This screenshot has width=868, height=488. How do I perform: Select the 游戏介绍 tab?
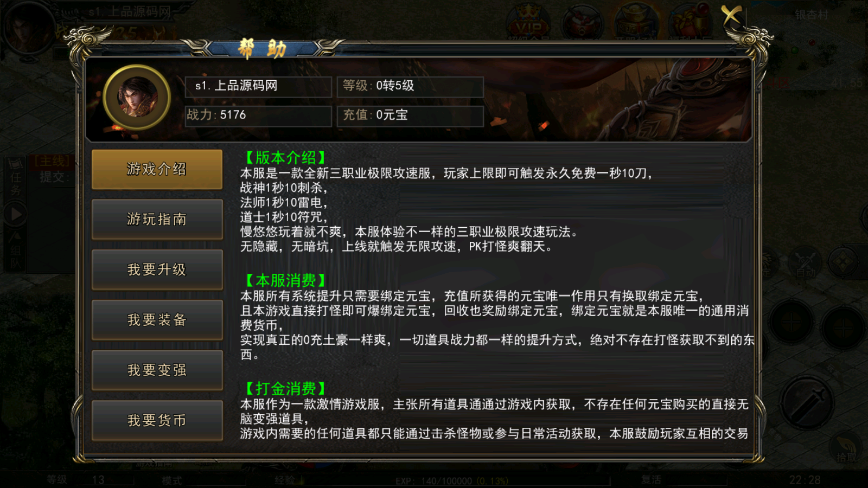tap(157, 169)
